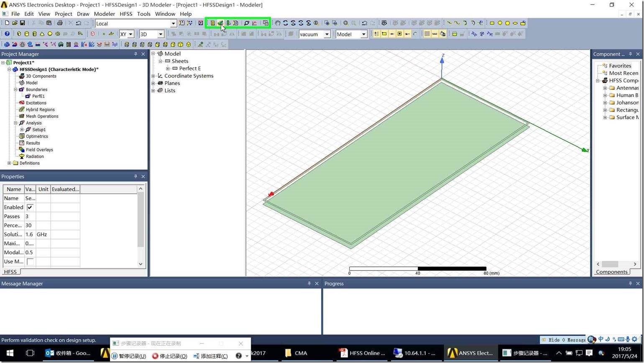Select the Pan hand tool

(x=277, y=23)
